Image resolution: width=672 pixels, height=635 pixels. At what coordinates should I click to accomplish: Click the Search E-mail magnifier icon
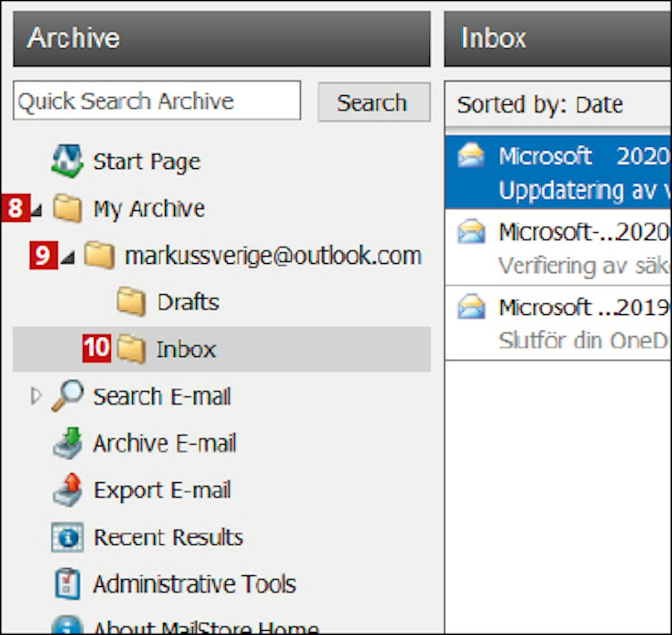pos(67,396)
